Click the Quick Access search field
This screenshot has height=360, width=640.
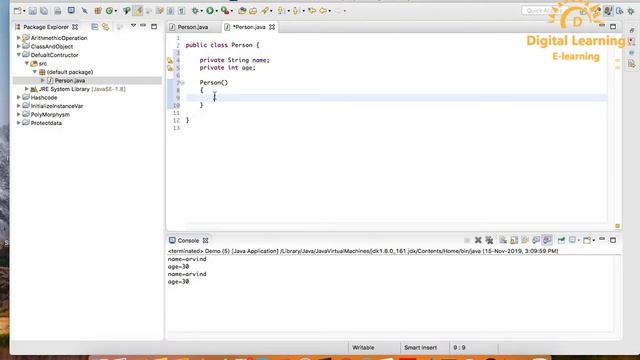pos(543,11)
